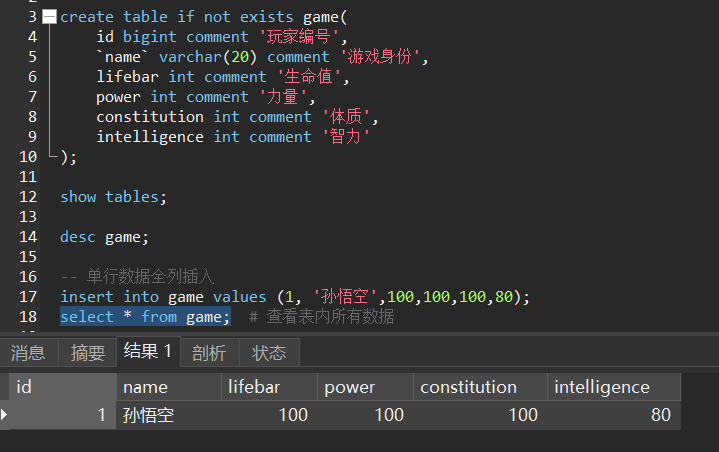Screen dimensions: 719x452
Task: Click the highlighted 'select * from game;' statement
Action: coord(145,317)
